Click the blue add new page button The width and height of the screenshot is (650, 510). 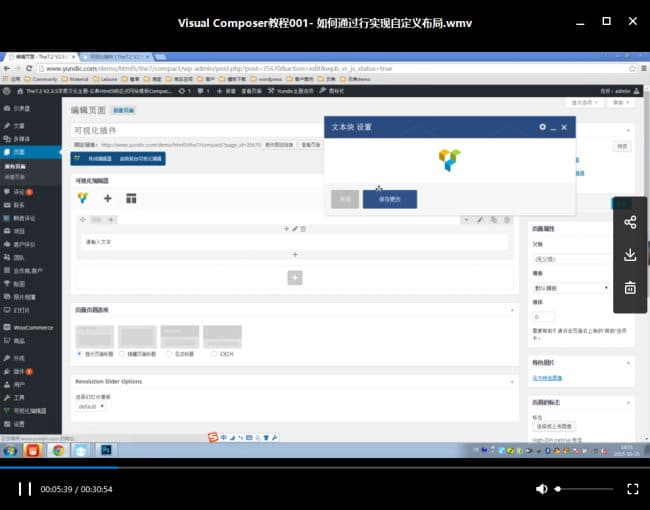point(124,110)
